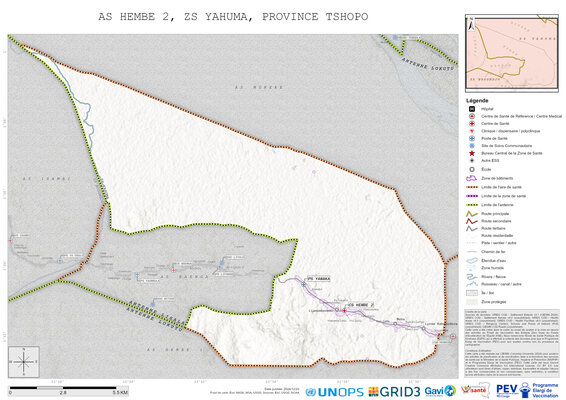Click the Programme Elargi de Vaccination text
The image size is (566, 400).
click(x=545, y=390)
